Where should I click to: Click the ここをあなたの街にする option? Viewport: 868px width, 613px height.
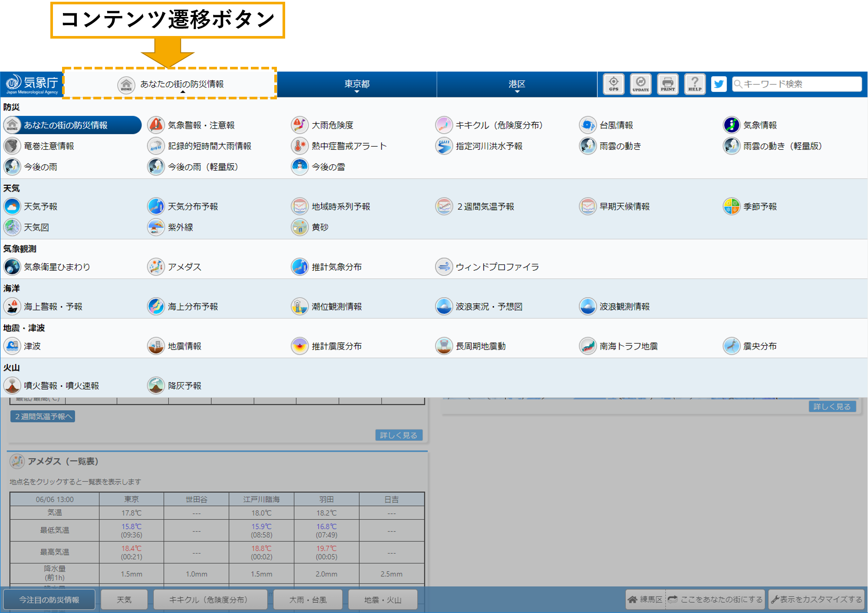[716, 599]
